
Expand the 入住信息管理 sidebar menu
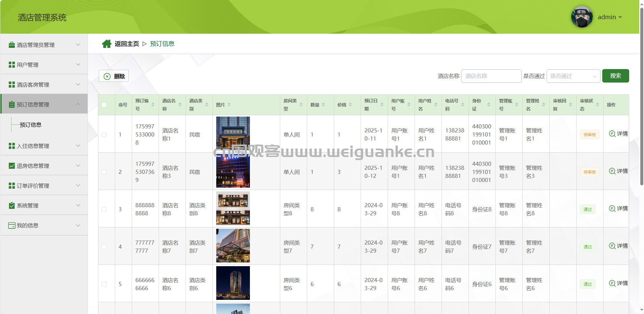click(x=44, y=146)
